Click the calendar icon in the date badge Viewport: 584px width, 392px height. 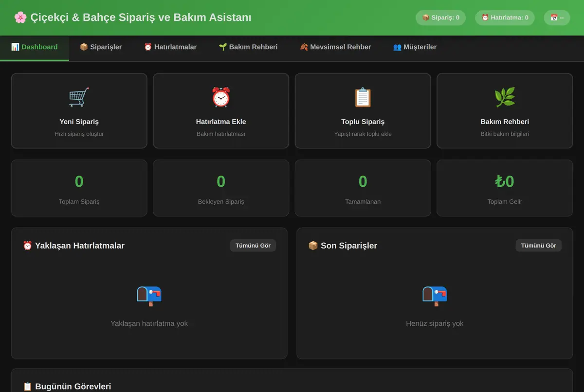pyautogui.click(x=554, y=18)
